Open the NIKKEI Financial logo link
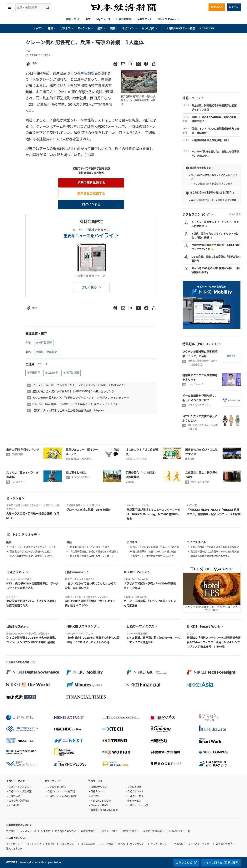This screenshot has height=868, width=247. 143,684
